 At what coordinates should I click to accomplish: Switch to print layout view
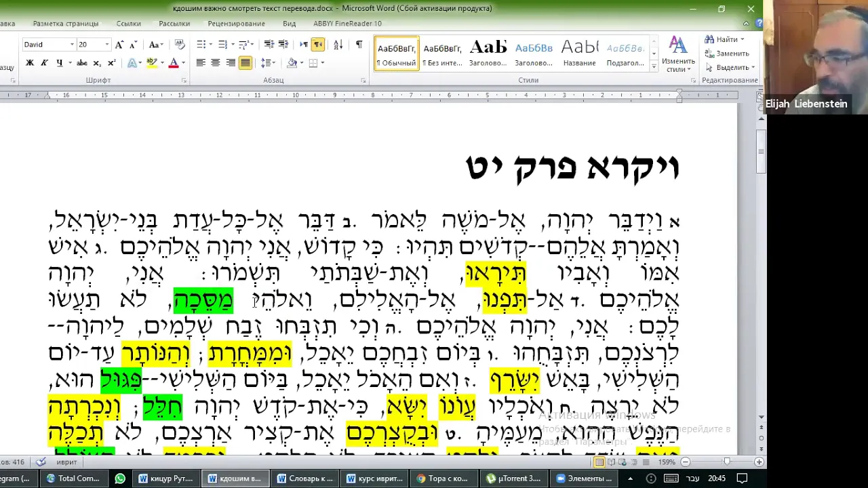pos(599,462)
